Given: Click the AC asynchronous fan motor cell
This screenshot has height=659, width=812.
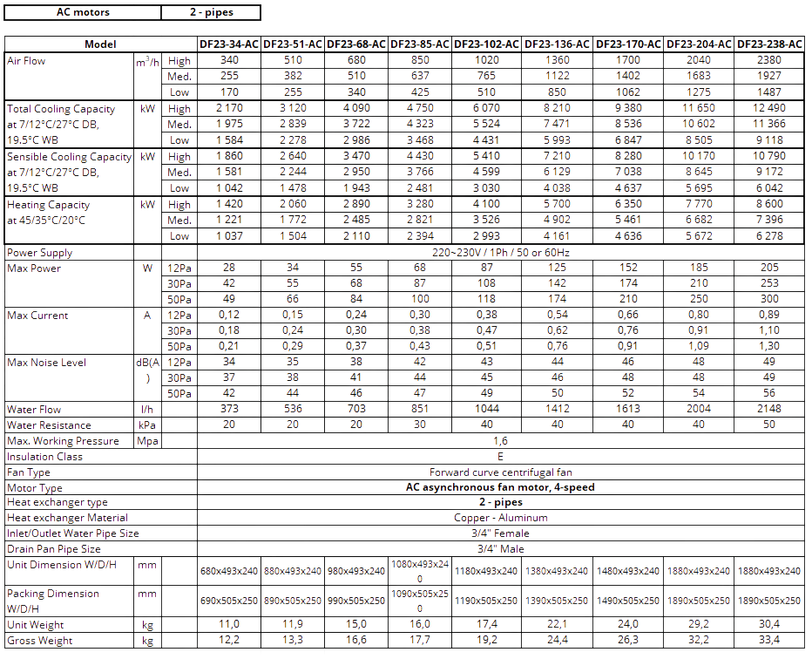Looking at the screenshot, I should pos(500,487).
